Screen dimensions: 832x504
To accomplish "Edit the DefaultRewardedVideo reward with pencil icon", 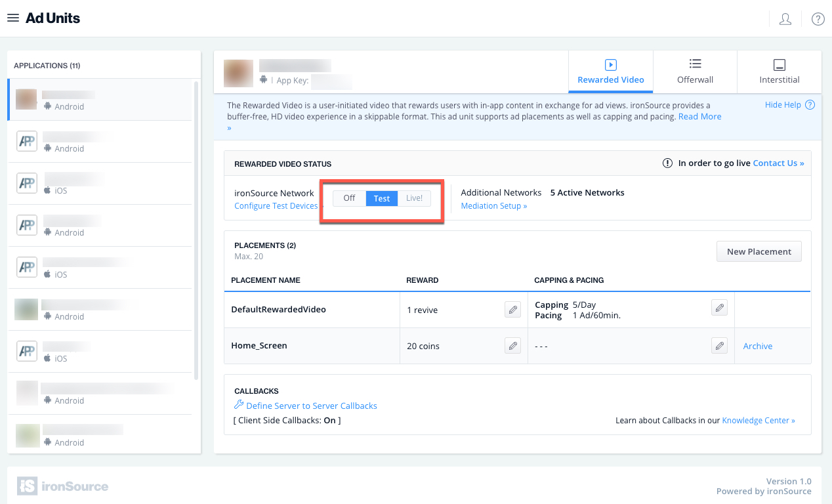I will pos(513,309).
